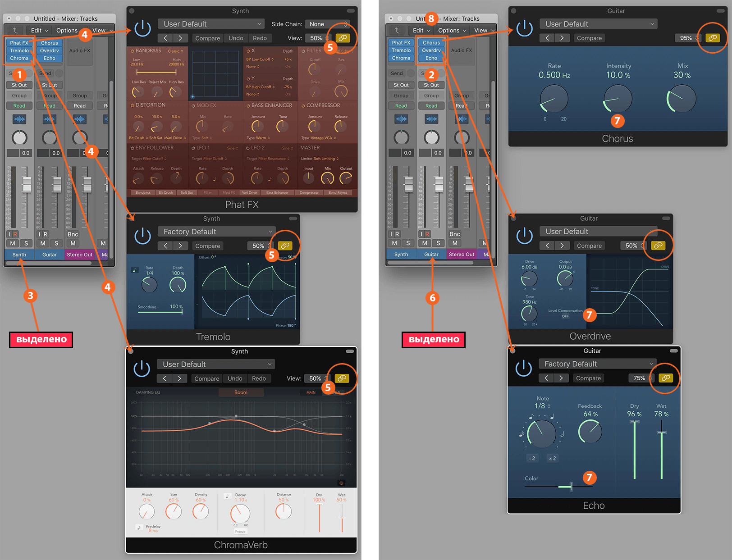This screenshot has width=732, height=560.
Task: Open the 95% view size menu in Chorus
Action: 688,38
